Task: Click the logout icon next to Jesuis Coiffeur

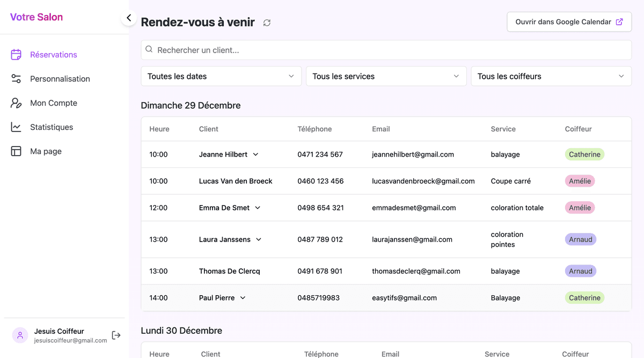Action: [x=116, y=335]
